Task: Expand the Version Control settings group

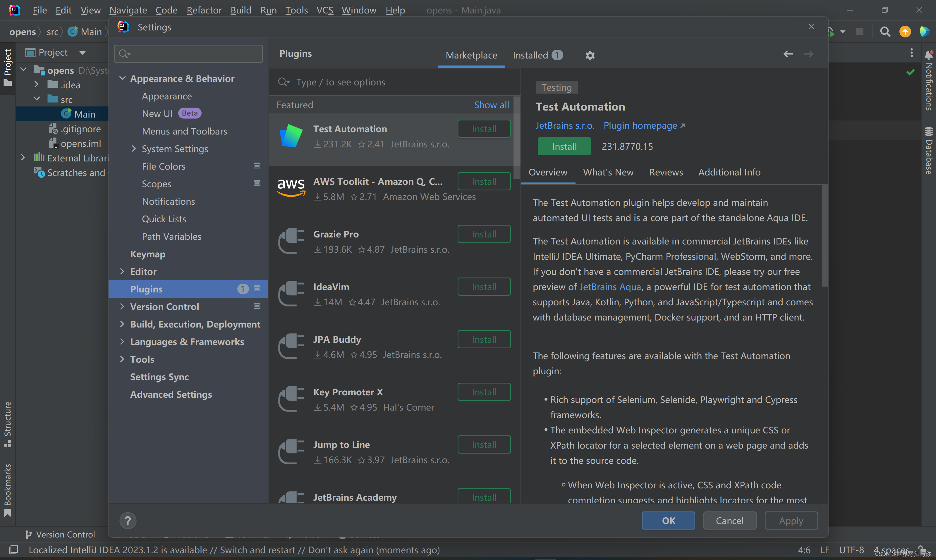Action: pyautogui.click(x=122, y=306)
